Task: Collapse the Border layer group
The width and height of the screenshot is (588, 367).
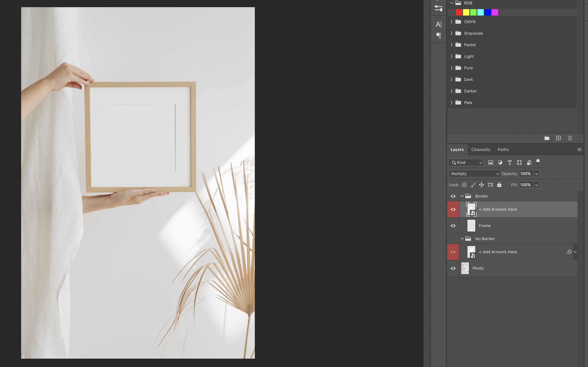Action: (462, 196)
